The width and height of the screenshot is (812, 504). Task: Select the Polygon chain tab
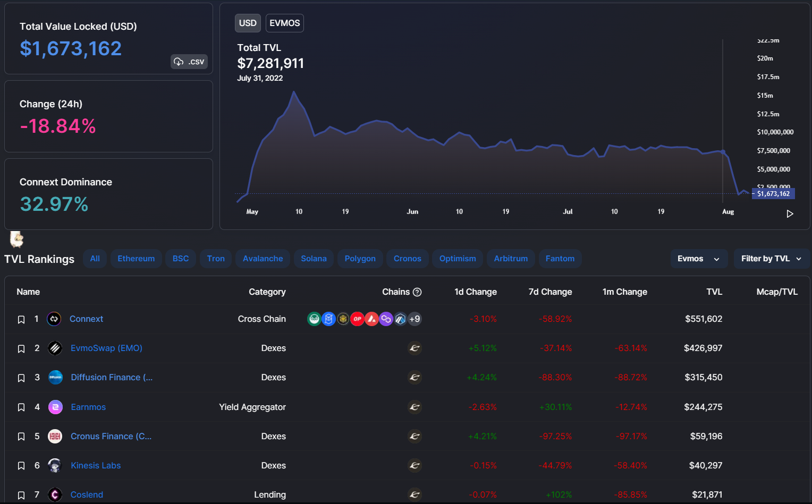pyautogui.click(x=360, y=259)
